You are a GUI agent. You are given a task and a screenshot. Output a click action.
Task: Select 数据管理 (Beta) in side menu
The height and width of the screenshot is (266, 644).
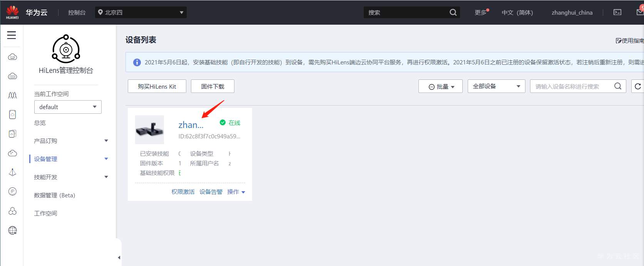(x=54, y=195)
